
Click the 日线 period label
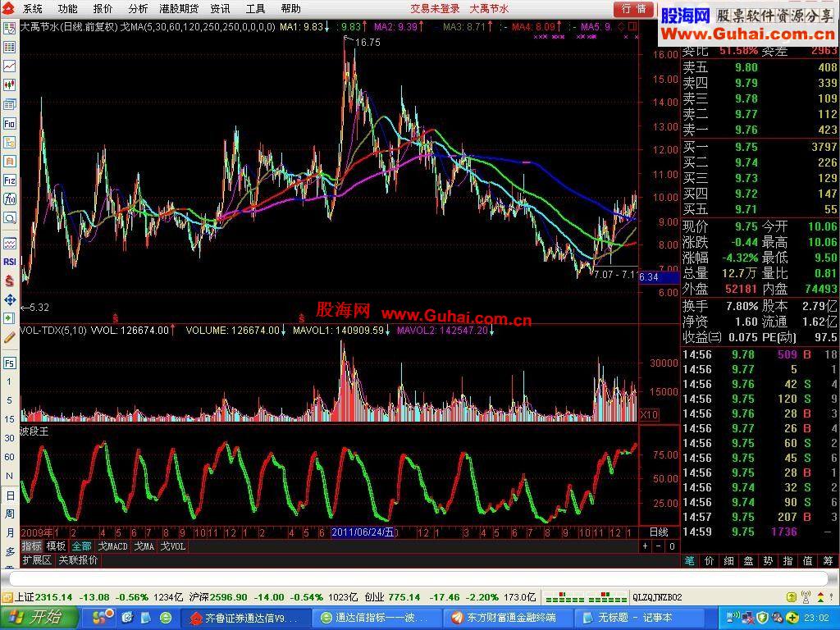tap(659, 532)
